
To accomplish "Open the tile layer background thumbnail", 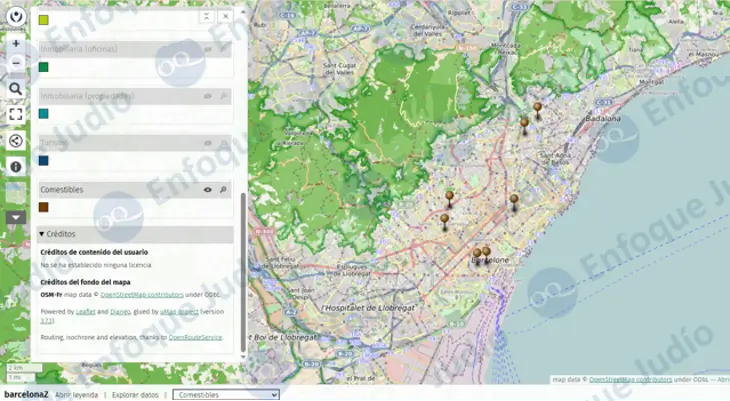I will 16,193.
